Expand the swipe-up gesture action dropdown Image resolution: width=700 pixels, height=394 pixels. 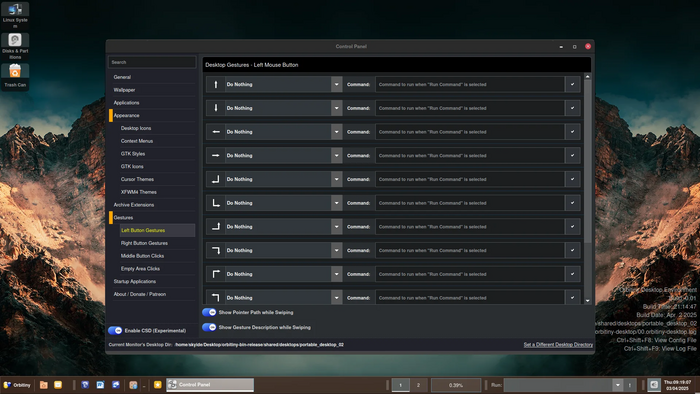coord(337,84)
